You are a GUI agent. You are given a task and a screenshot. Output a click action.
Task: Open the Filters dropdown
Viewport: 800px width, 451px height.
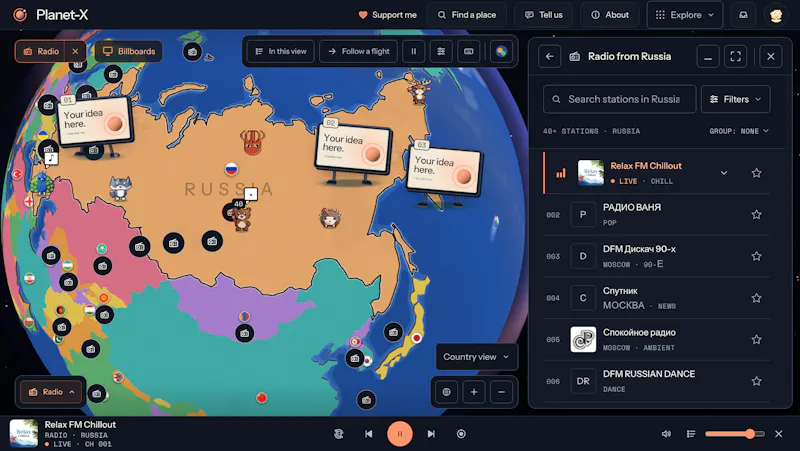736,99
